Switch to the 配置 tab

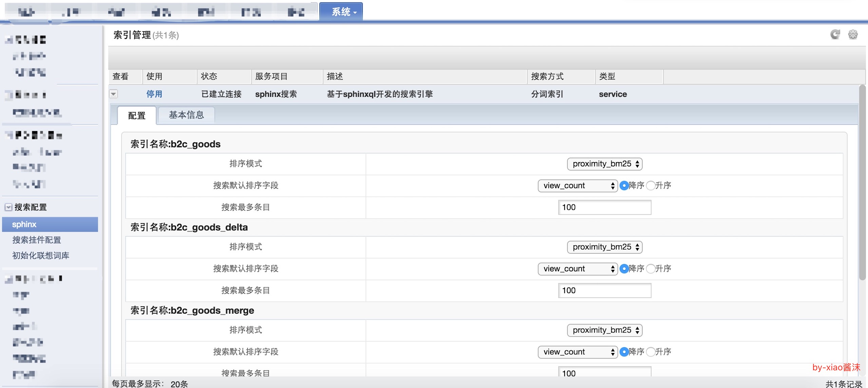click(136, 116)
